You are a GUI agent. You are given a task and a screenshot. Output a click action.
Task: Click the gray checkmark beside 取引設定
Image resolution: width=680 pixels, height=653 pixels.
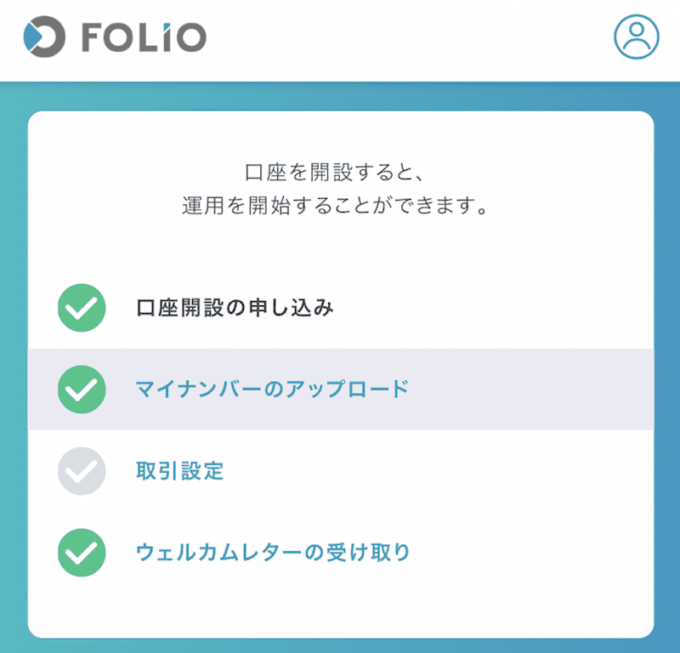82,471
